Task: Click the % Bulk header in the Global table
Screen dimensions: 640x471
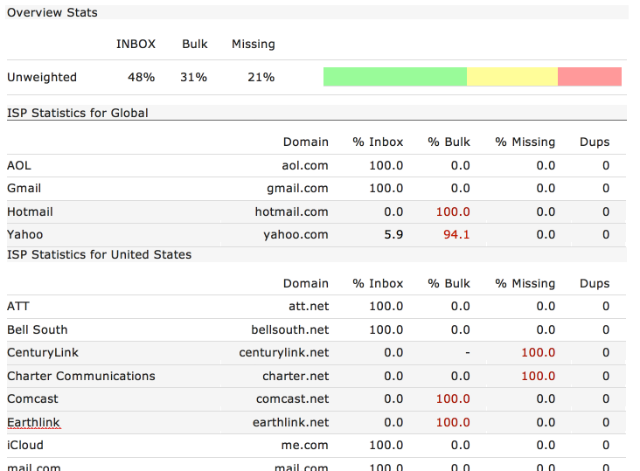Action: (x=449, y=142)
